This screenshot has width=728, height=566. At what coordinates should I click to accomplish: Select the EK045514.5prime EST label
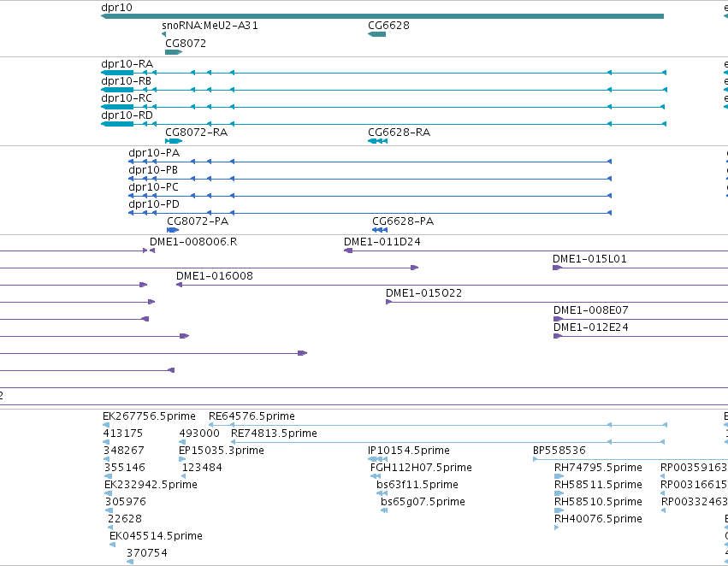coord(156,536)
